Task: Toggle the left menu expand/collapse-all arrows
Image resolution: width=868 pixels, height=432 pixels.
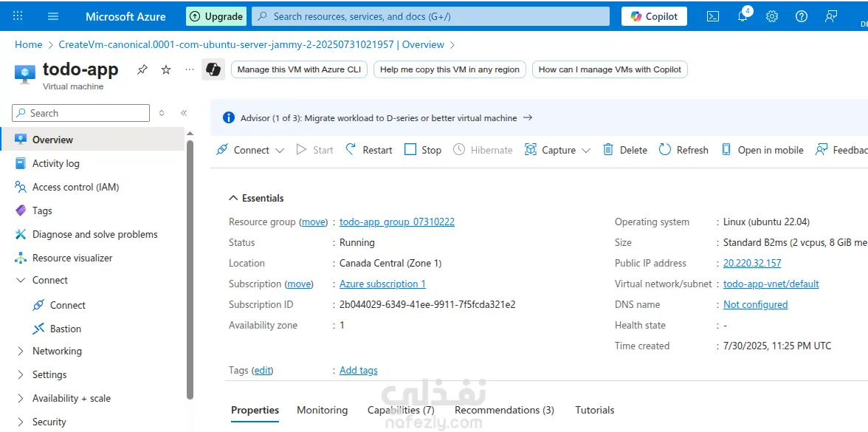Action: [x=162, y=113]
